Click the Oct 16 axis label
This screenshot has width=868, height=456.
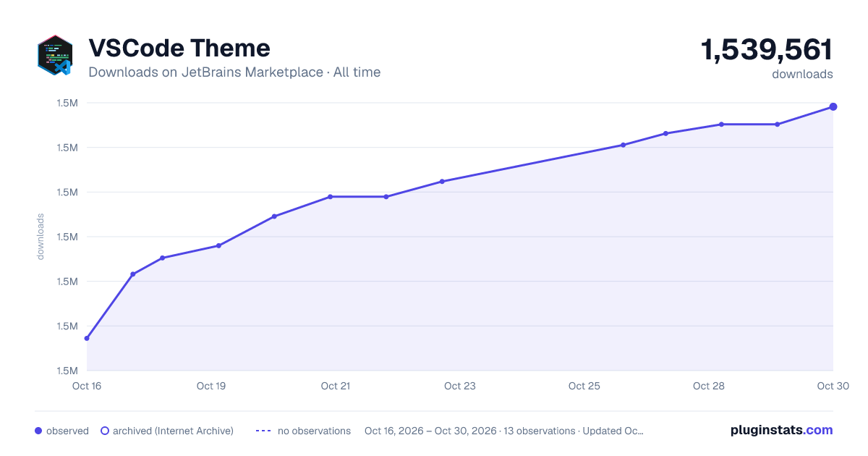click(87, 386)
